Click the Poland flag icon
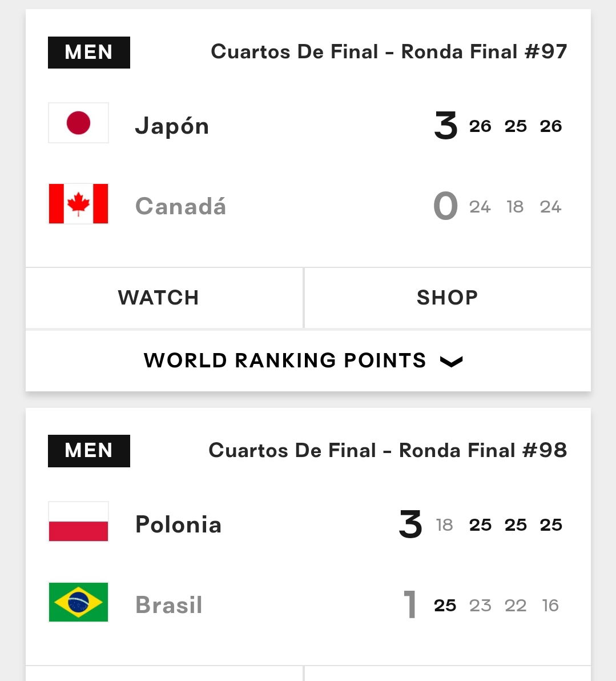Screen dimensions: 616x681 (x=78, y=522)
